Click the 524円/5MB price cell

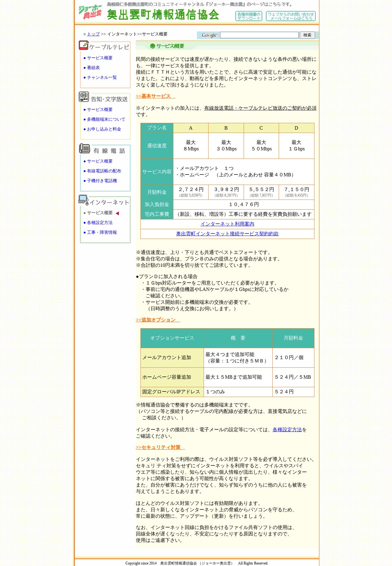(293, 377)
